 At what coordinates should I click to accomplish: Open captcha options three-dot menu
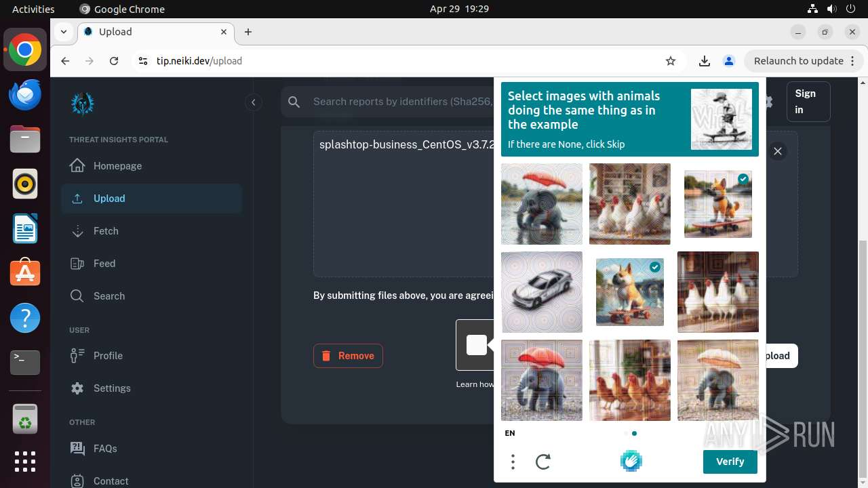coord(513,462)
